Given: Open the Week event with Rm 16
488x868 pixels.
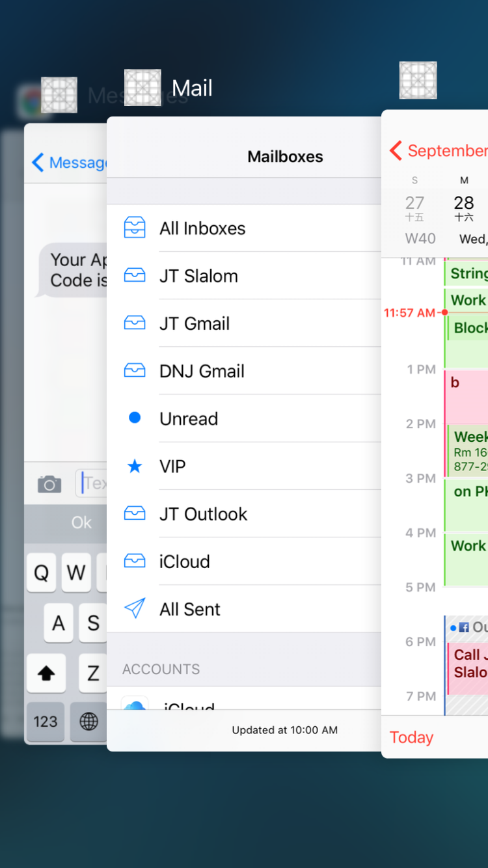Looking at the screenshot, I should pos(468,450).
